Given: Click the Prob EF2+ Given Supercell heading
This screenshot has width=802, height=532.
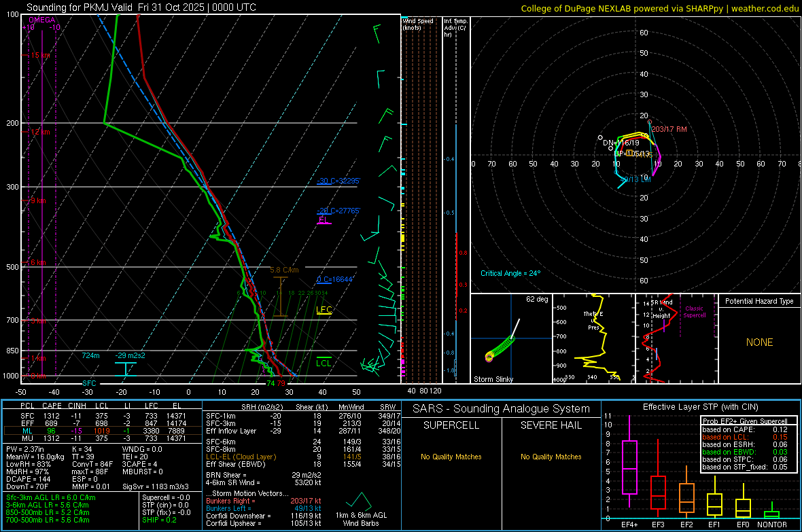Looking at the screenshot, I should point(745,421).
